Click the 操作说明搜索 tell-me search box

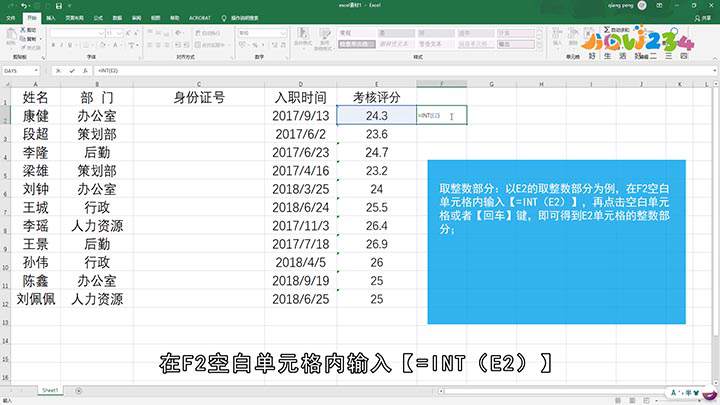pyautogui.click(x=240, y=18)
